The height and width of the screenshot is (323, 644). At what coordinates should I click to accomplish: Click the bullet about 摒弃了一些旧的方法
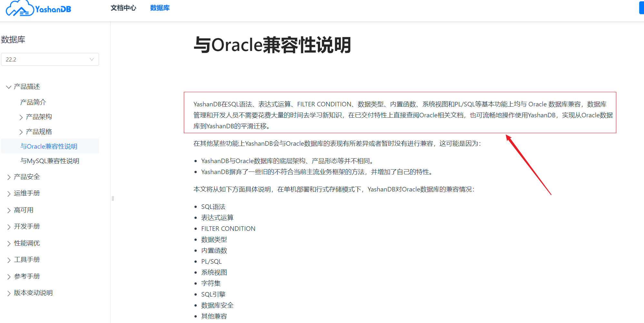[317, 172]
